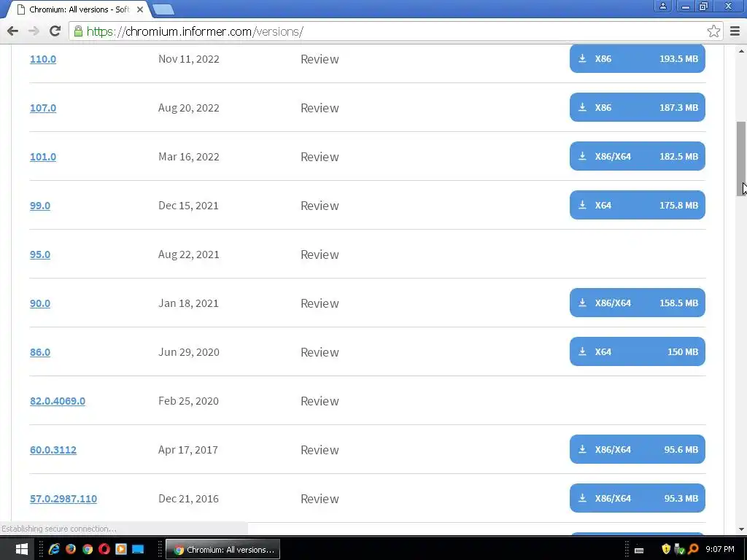Open version 60.0.3112 link
The image size is (747, 560).
point(53,450)
